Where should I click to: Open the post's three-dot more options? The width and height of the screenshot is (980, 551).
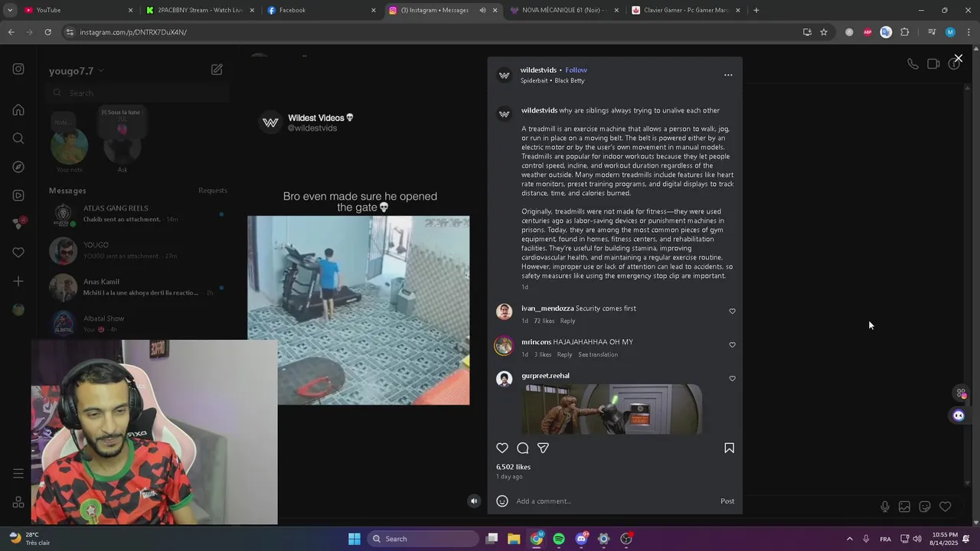(728, 75)
